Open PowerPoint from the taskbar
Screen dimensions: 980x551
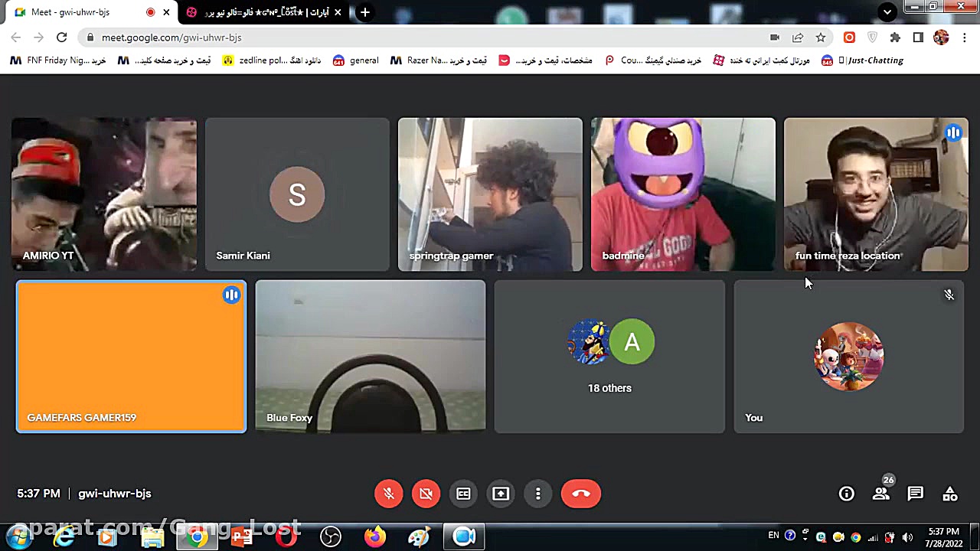pos(242,537)
